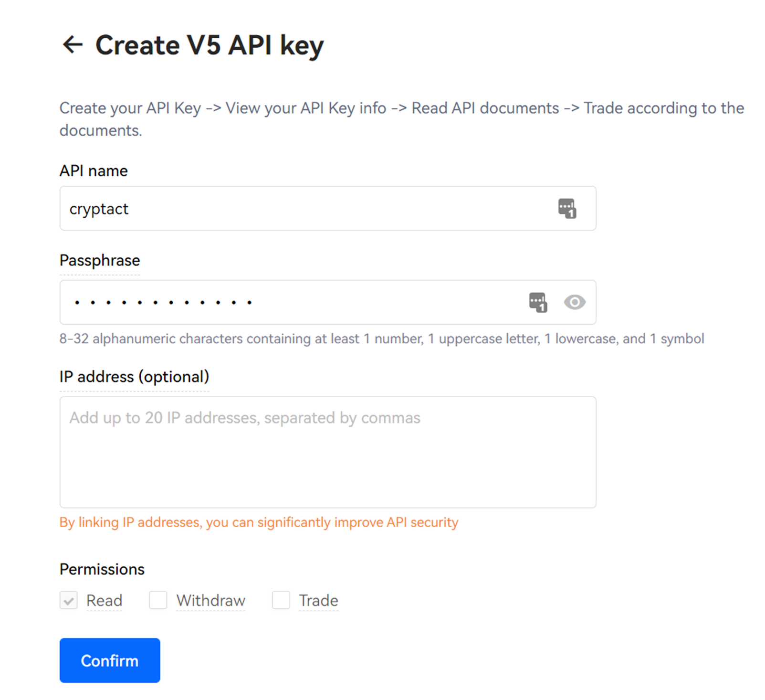This screenshot has width=765, height=700.
Task: Click the 1Password icon inside the Passphrase field
Action: (x=537, y=302)
